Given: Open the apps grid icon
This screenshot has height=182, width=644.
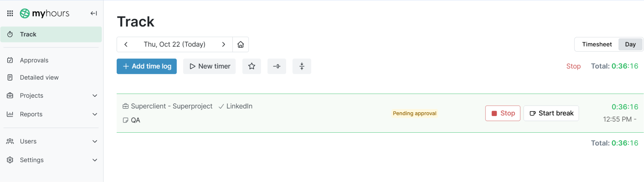Looking at the screenshot, I should pos(10,13).
